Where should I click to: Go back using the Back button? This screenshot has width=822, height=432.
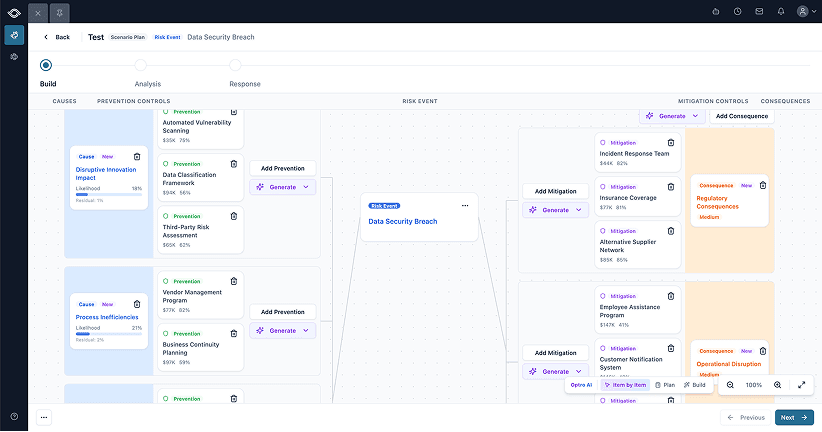57,37
